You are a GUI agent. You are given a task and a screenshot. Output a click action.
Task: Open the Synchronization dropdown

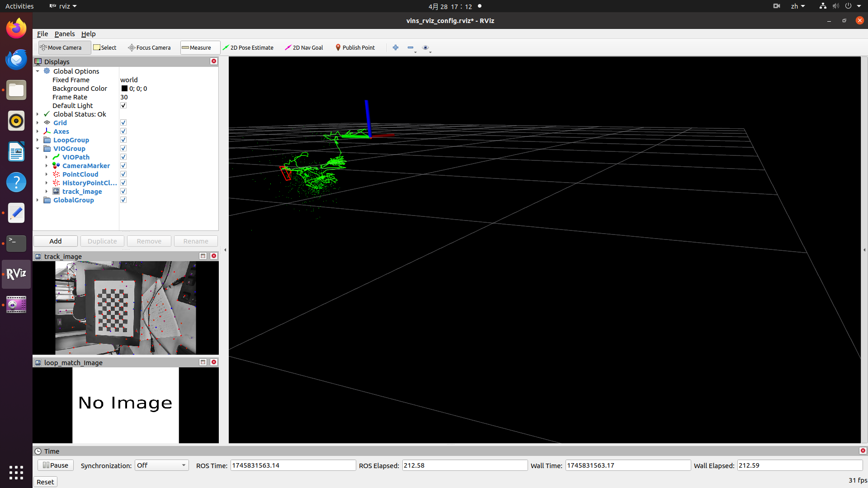point(161,465)
